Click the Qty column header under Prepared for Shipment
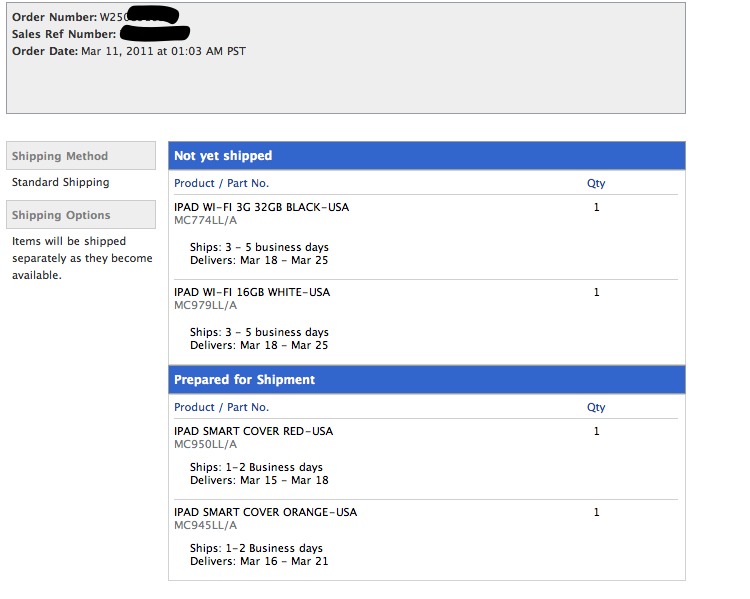The image size is (750, 599). click(596, 407)
